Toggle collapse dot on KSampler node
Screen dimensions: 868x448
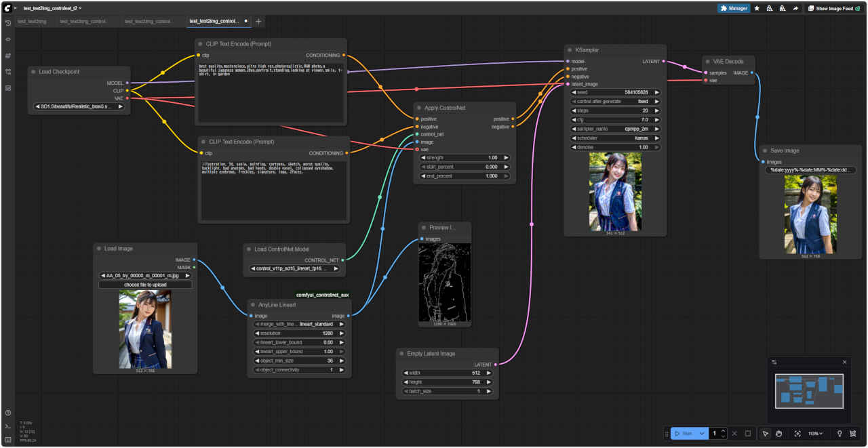coord(570,50)
